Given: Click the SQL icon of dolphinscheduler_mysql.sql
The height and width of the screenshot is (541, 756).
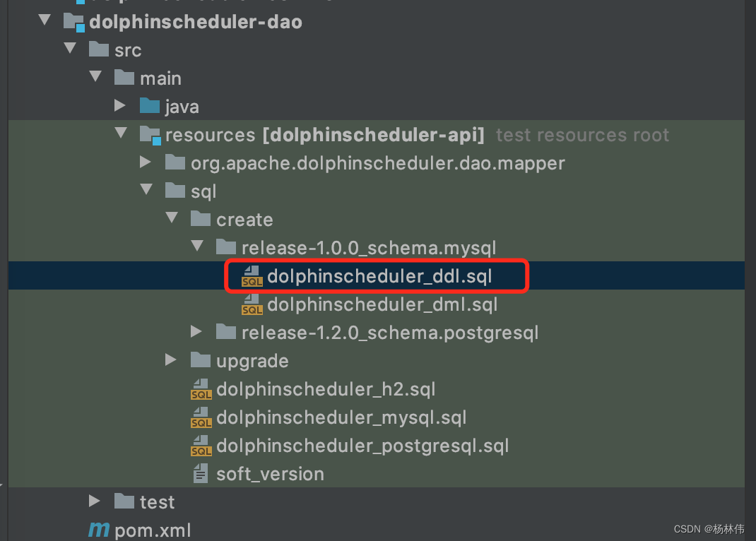Looking at the screenshot, I should tap(201, 417).
